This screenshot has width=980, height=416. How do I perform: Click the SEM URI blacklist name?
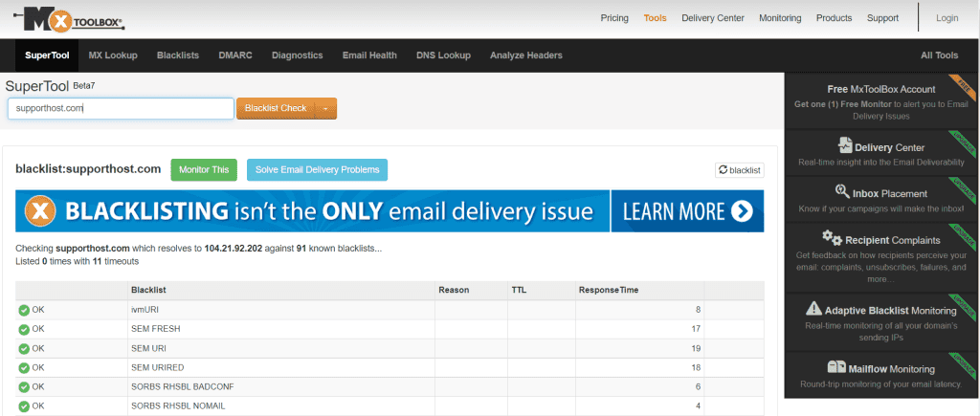click(x=148, y=348)
